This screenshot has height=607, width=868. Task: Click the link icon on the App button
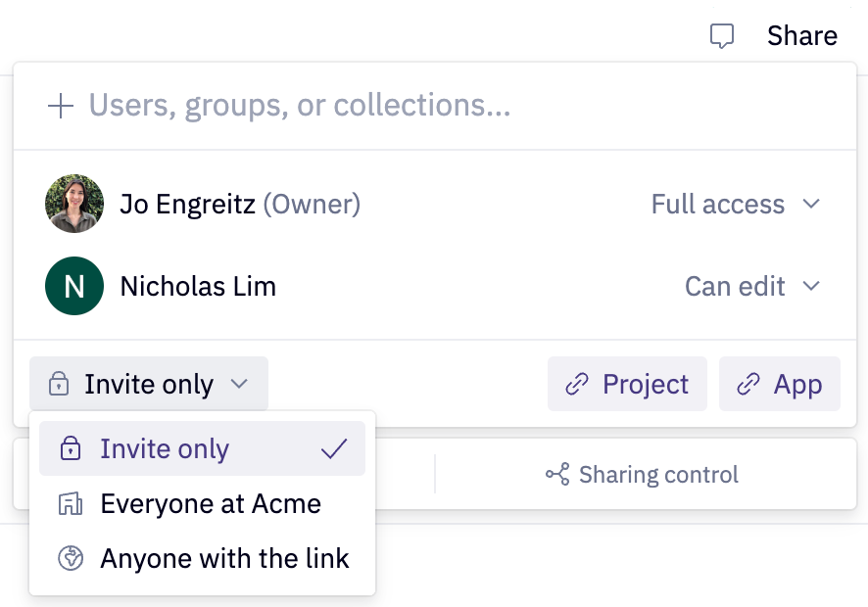[750, 384]
